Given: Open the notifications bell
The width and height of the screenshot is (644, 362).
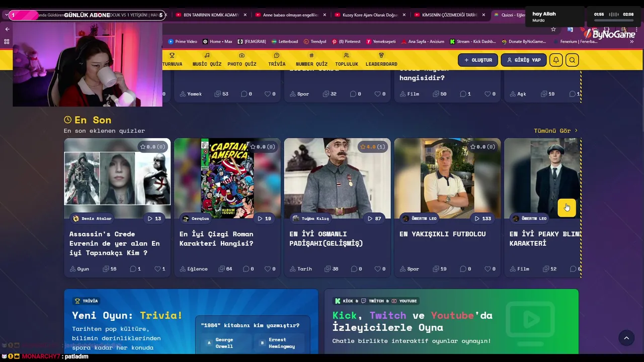Looking at the screenshot, I should (556, 60).
